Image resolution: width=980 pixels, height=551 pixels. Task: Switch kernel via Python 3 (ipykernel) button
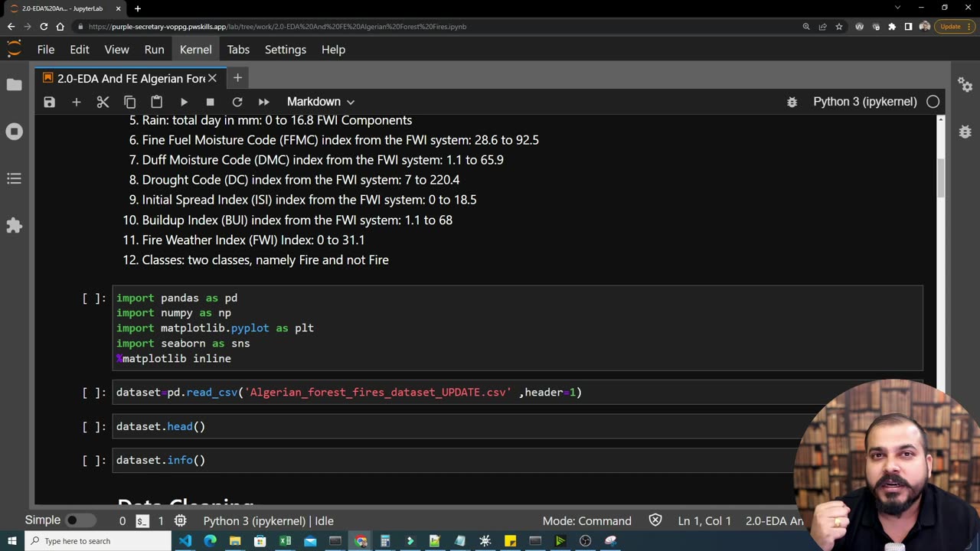(865, 102)
